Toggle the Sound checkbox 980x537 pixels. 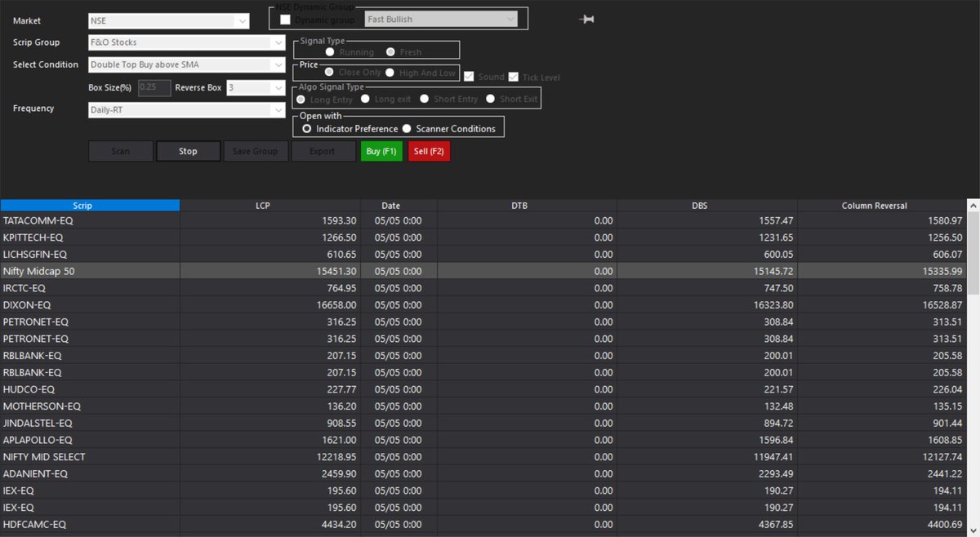tap(469, 77)
